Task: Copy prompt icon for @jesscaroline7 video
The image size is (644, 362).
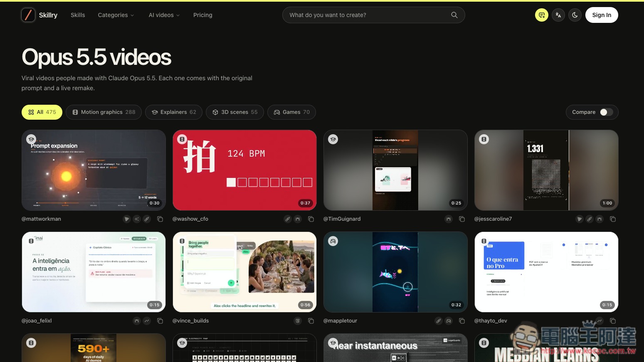Action: (x=613, y=219)
